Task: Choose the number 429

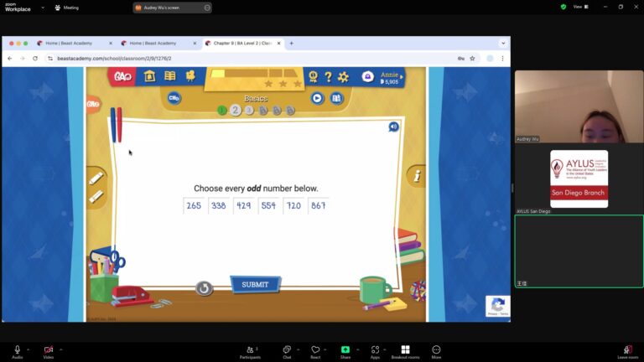Action: [x=243, y=205]
